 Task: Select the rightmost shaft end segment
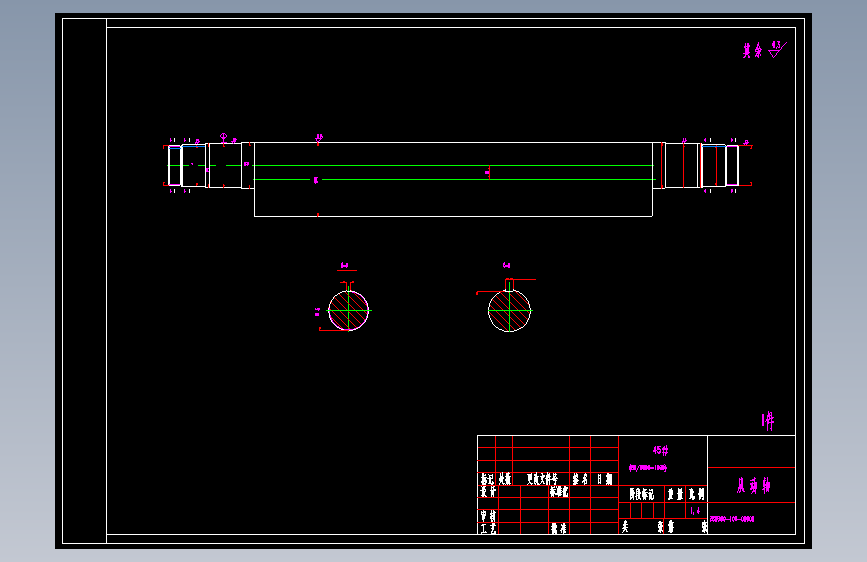click(732, 165)
